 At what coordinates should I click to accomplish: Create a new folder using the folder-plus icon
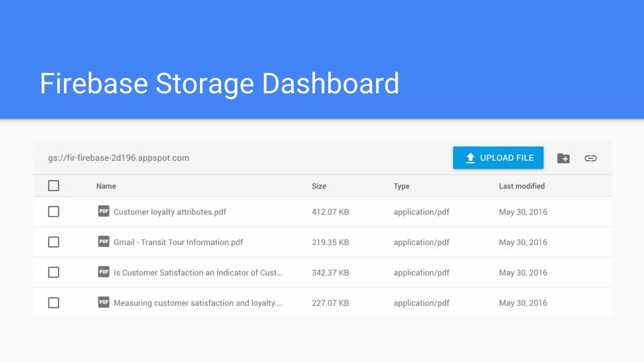pyautogui.click(x=563, y=158)
